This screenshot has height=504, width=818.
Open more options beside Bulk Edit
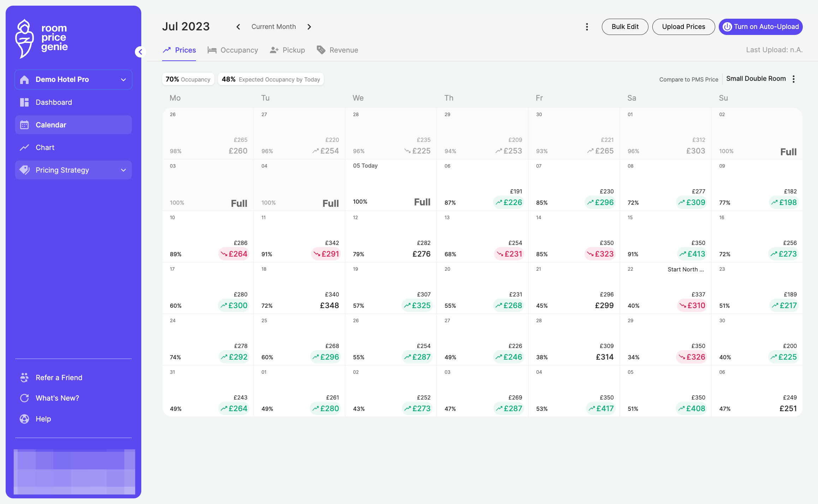point(587,27)
